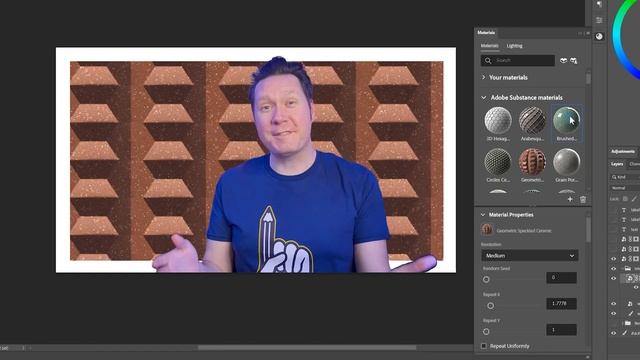Click the Material Properties vertical scrollbar
This screenshot has height=360, width=640.
click(588, 230)
